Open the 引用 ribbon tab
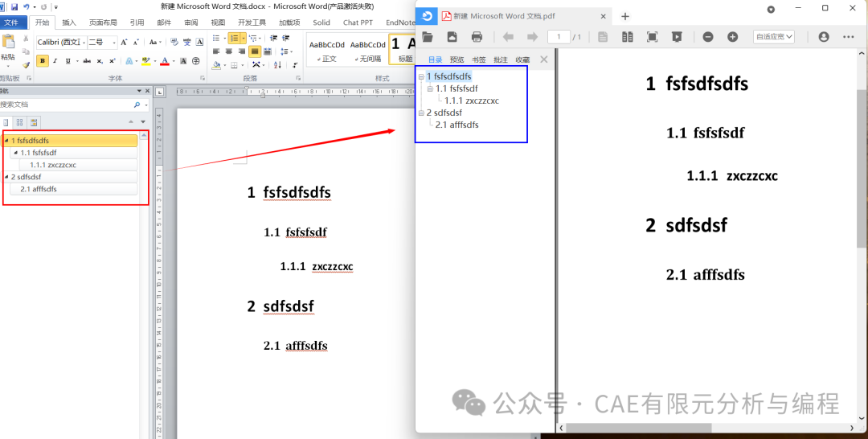This screenshot has height=439, width=868. point(137,23)
